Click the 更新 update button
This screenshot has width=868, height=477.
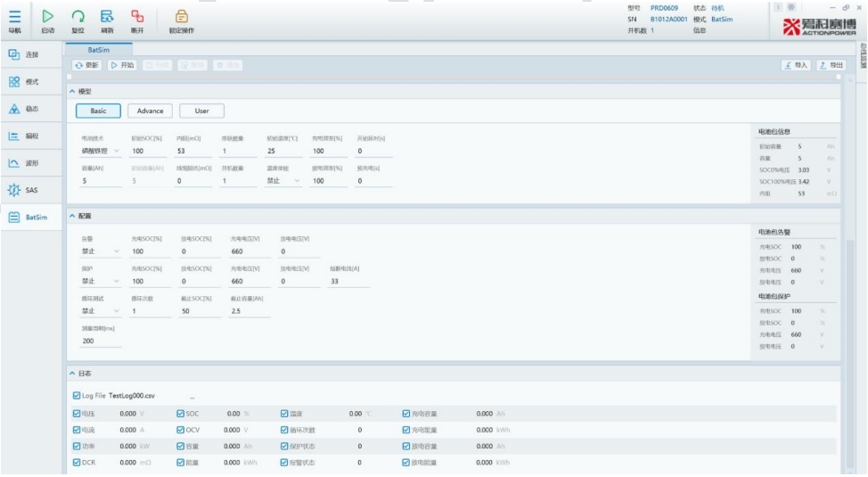86,65
